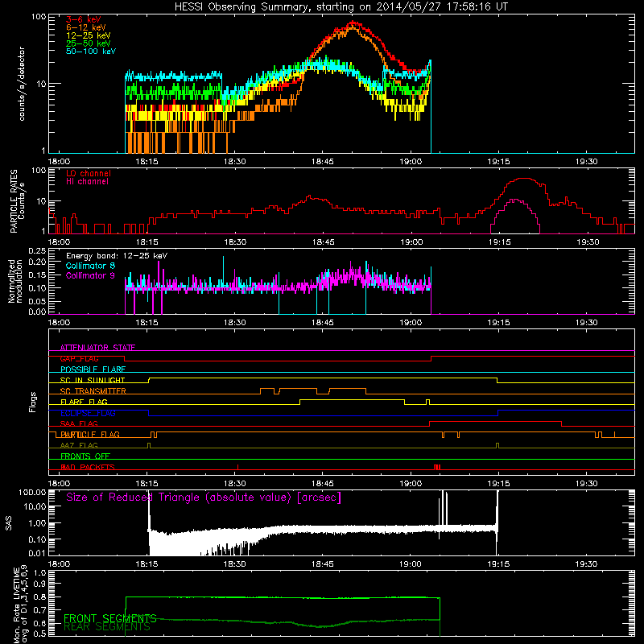Click the 19:30 tick under the counts plot
This screenshot has height=644, width=644.
586,162
